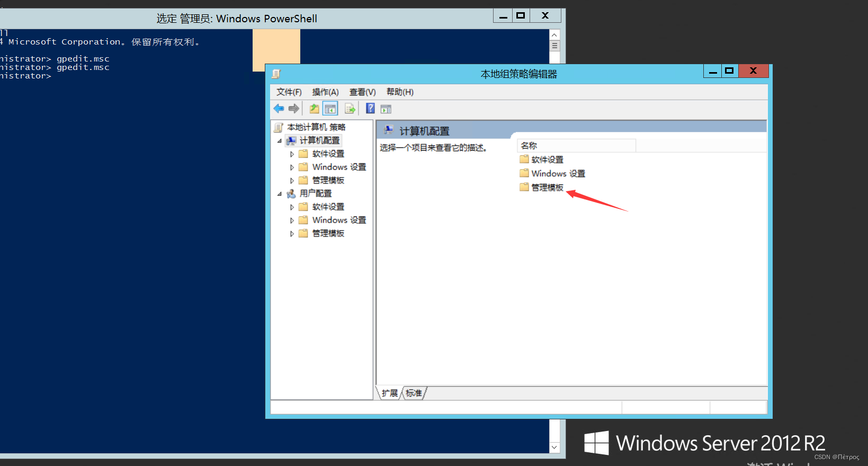The image size is (868, 466).
Task: Open the 帮助(H) menu
Action: (400, 92)
